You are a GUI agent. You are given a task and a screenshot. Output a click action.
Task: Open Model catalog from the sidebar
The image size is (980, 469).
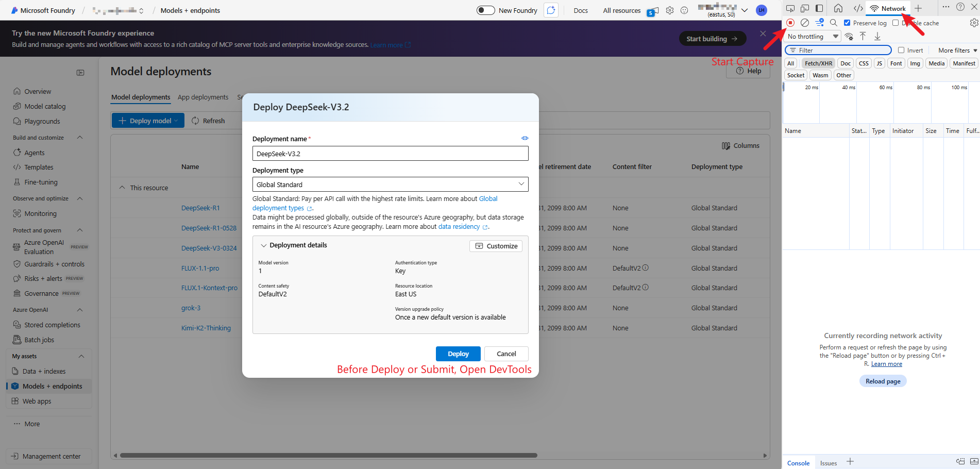pyautogui.click(x=45, y=106)
